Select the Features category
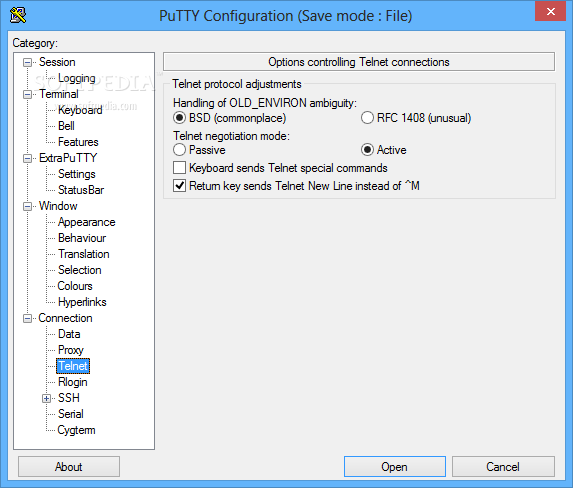573x488 pixels. (78, 142)
